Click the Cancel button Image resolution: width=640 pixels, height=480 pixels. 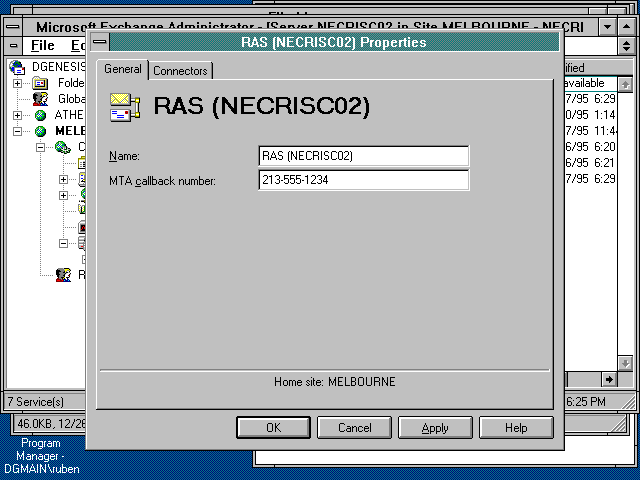tap(354, 427)
